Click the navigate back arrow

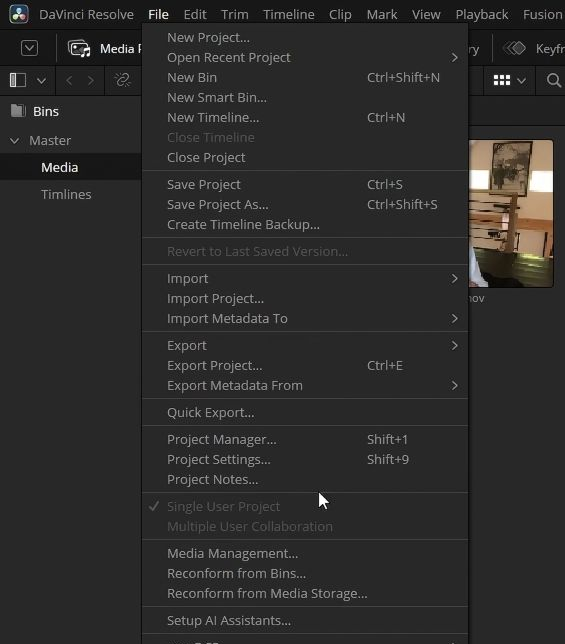pos(69,80)
